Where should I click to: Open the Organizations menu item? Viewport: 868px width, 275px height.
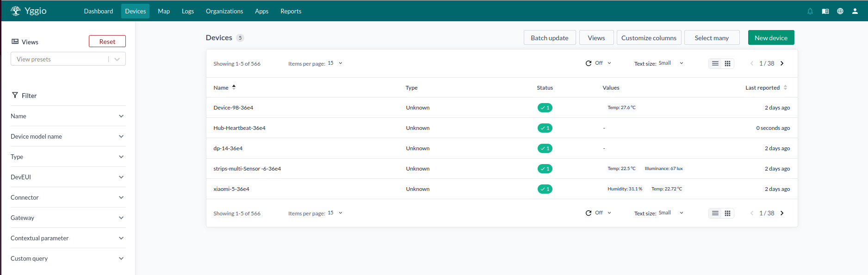224,11
